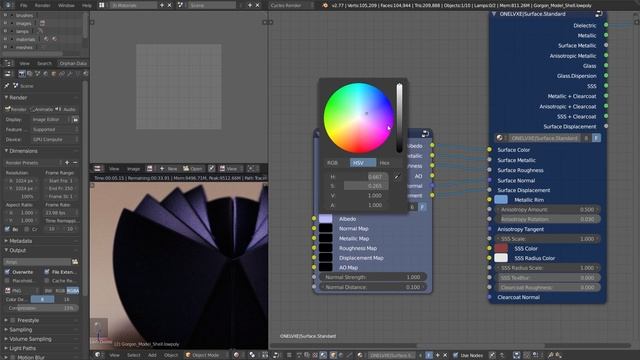Open the Device GPU Compute dropdown

[56, 140]
